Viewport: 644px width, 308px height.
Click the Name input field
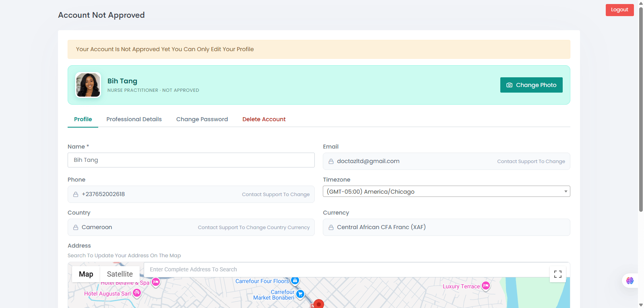[191, 160]
